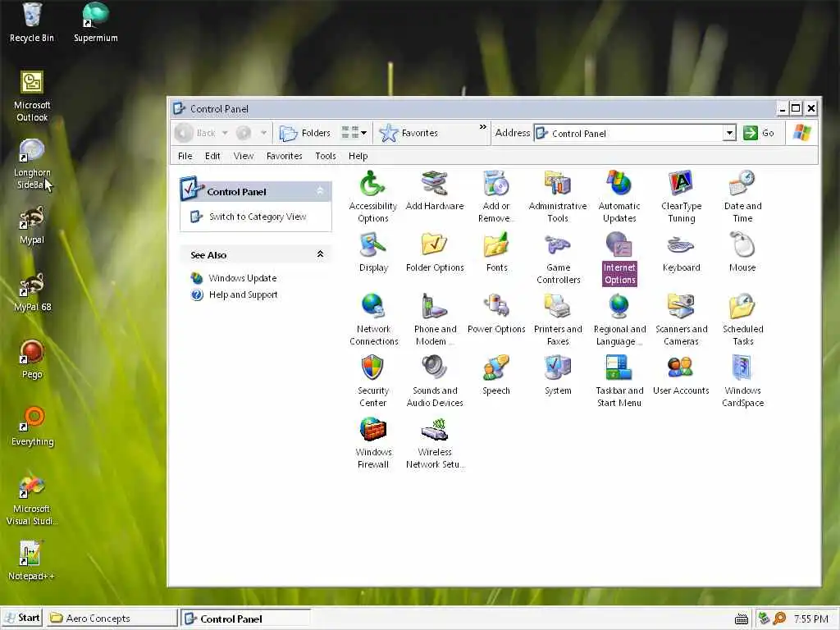Open the Fonts folder icon
The height and width of the screenshot is (630, 840).
click(496, 253)
